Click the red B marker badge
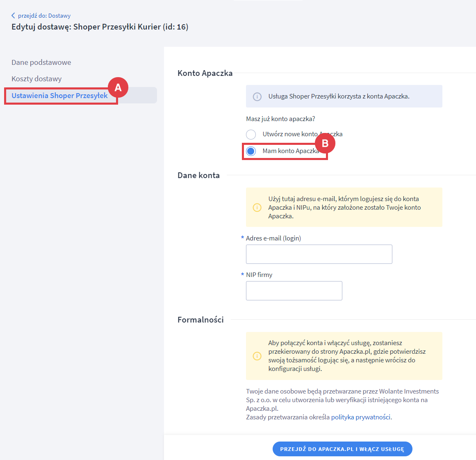The image size is (476, 460). coord(325,144)
